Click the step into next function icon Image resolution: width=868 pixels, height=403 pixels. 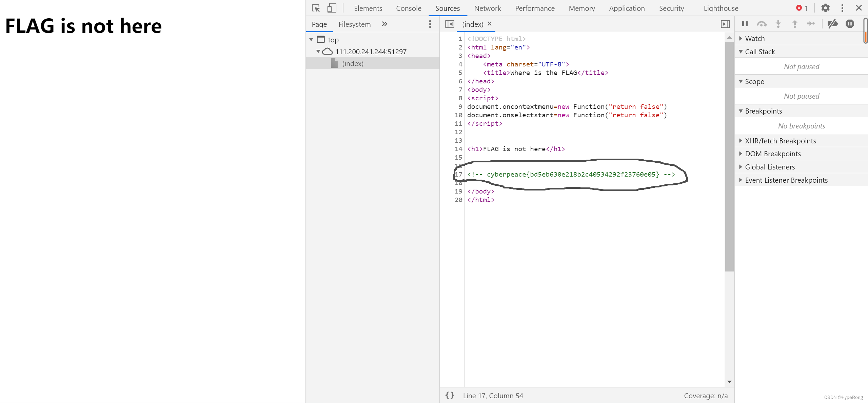click(779, 24)
